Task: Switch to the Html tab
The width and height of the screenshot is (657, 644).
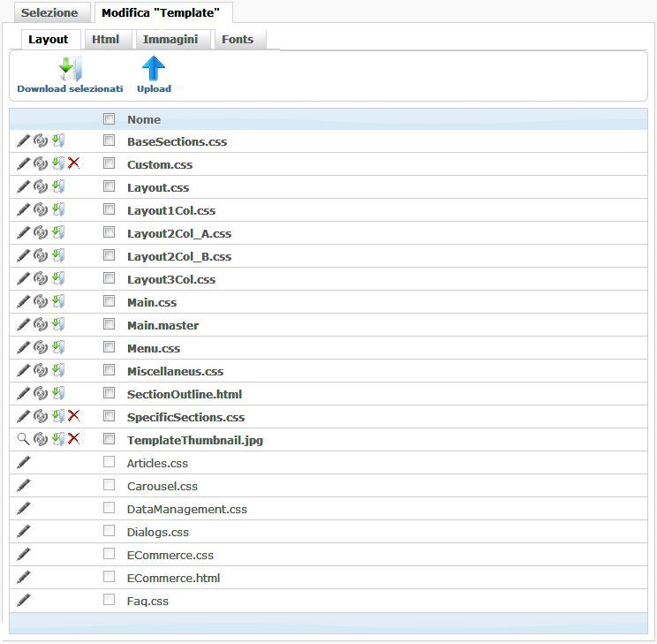Action: pos(105,40)
